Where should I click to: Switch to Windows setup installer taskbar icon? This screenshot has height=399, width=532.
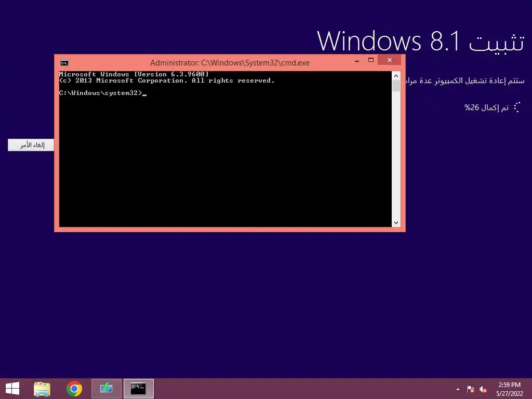(106, 389)
